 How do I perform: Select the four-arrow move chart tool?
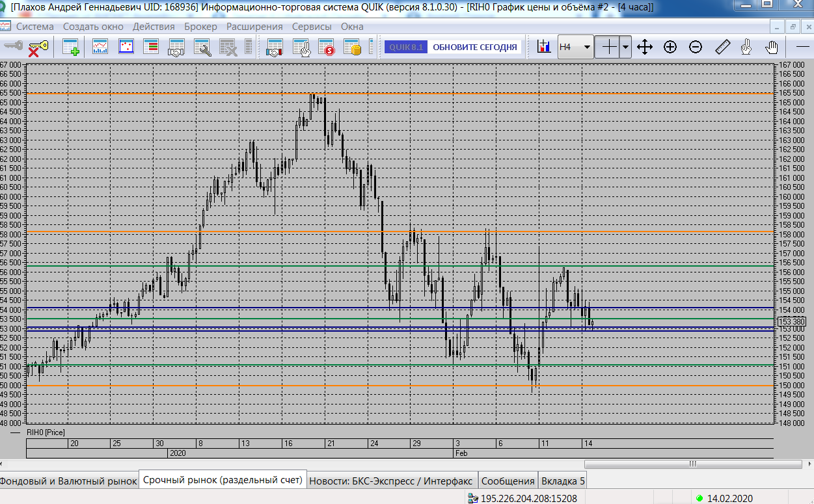[x=644, y=47]
